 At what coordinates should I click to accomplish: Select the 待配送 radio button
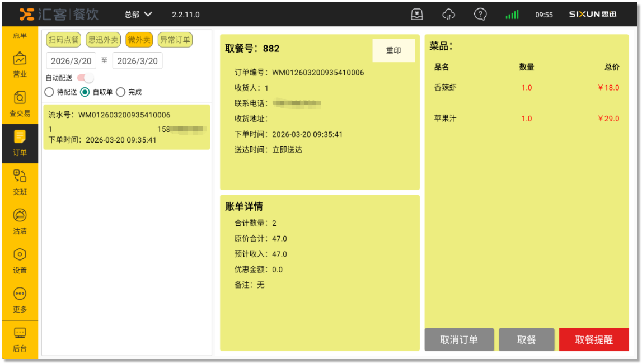click(x=49, y=92)
